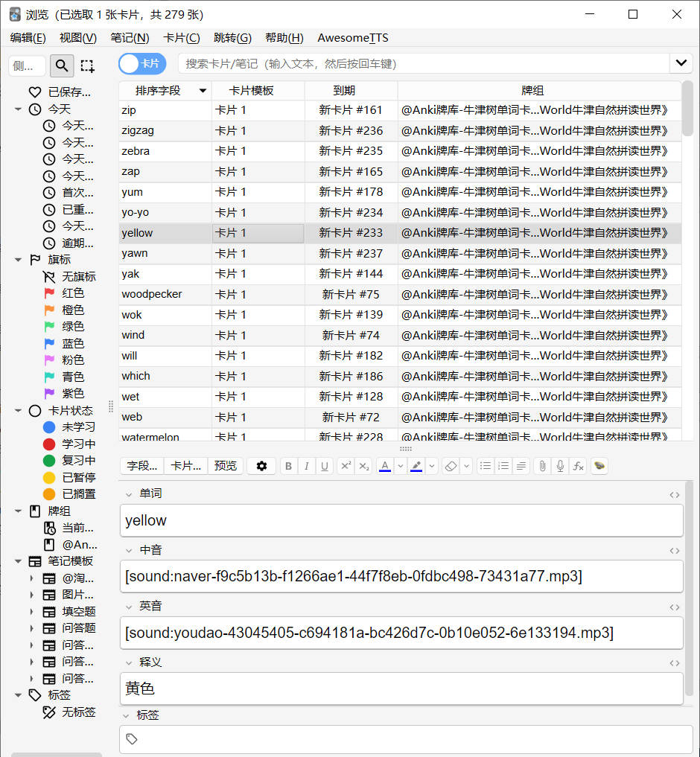Image resolution: width=700 pixels, height=757 pixels.
Task: Filter cards by 未学习 state
Action: pos(69,427)
